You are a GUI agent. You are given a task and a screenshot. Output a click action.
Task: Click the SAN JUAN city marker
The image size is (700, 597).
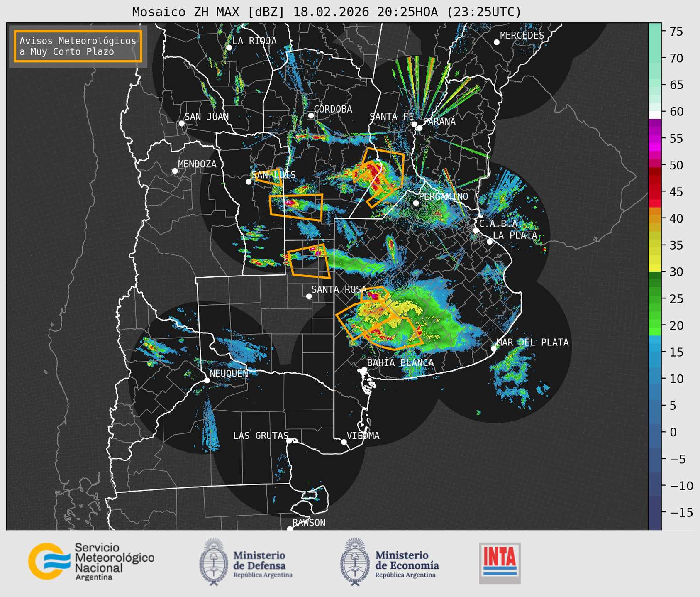click(x=181, y=123)
